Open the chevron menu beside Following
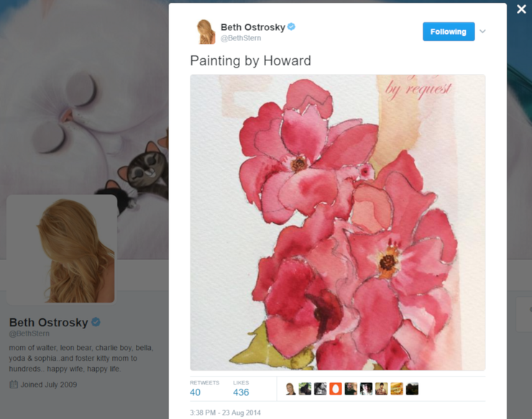 [482, 31]
